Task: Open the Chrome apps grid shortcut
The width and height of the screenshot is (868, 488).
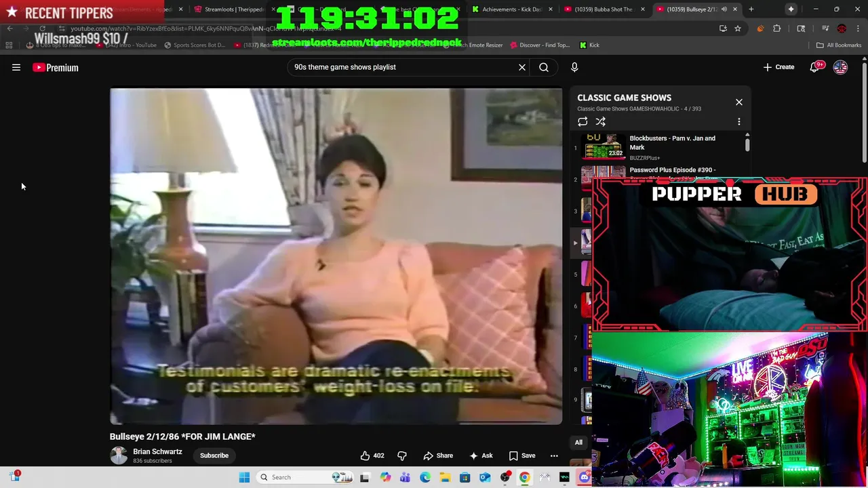Action: 9,45
